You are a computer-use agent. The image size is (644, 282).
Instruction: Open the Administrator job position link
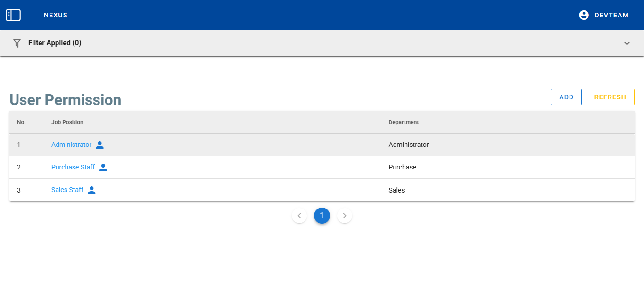71,145
